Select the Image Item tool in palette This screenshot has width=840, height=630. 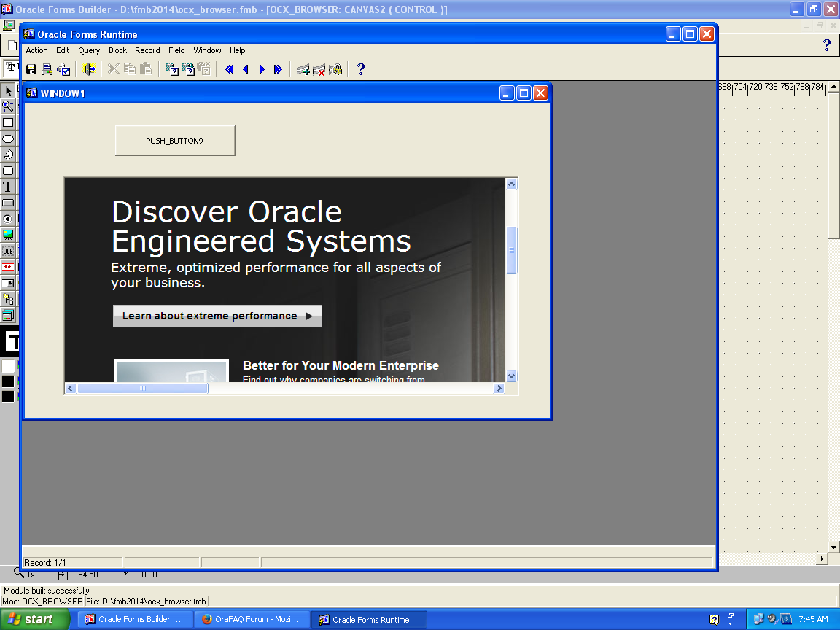coord(8,235)
